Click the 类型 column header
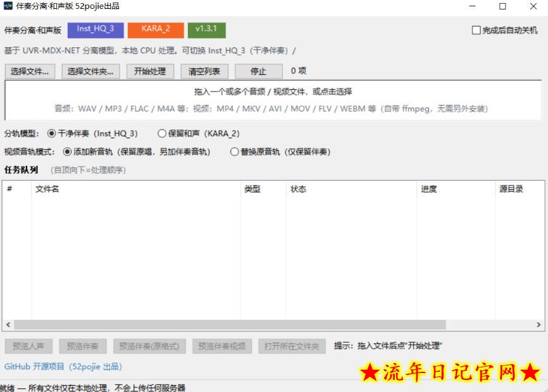Image resolution: width=548 pixels, height=392 pixels. 263,189
